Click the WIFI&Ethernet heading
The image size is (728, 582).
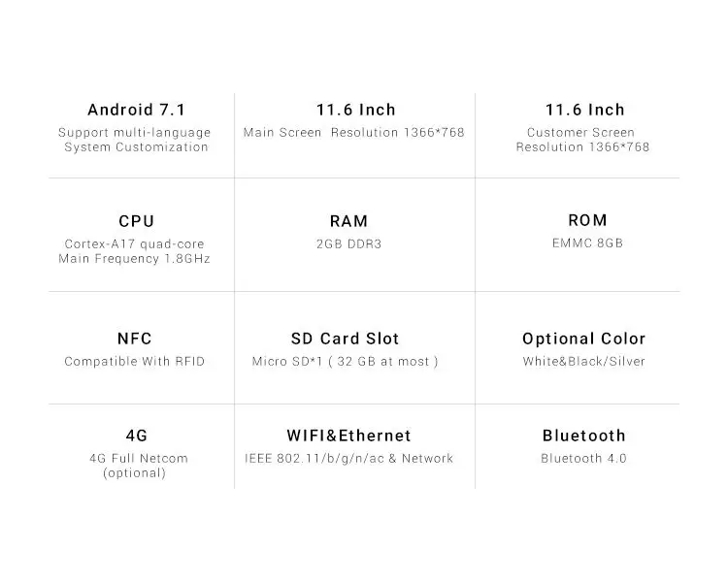348,436
